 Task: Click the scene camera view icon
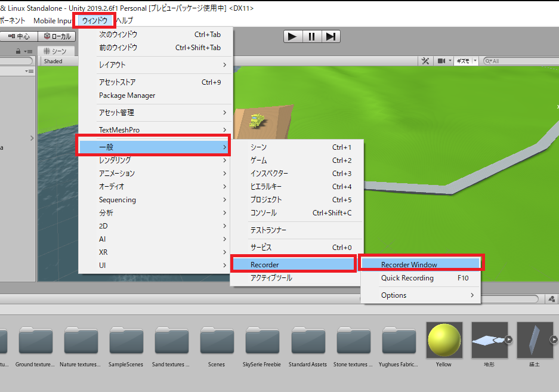coord(441,60)
